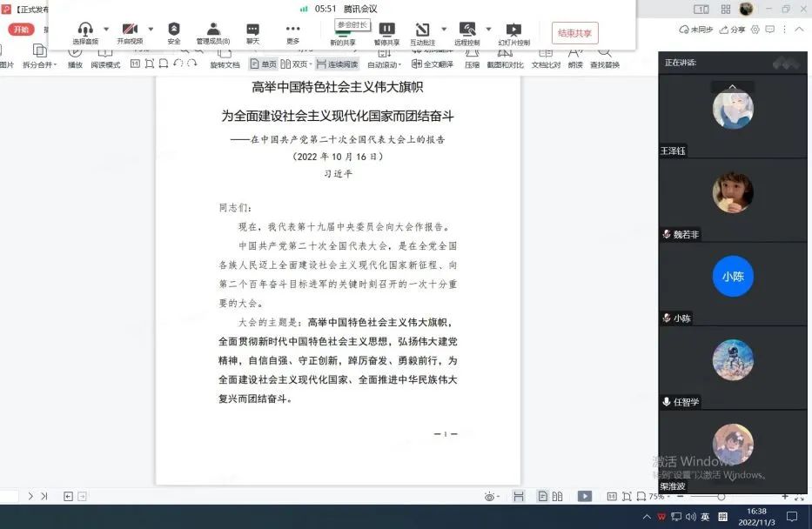
Task: Switch to 单页 single page view
Action: (263, 64)
